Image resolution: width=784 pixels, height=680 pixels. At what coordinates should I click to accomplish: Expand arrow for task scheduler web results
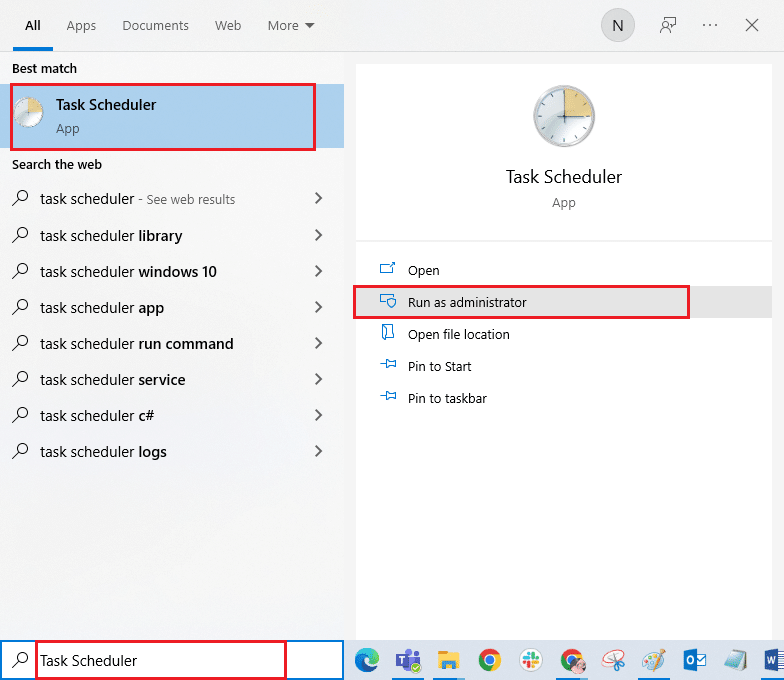(x=318, y=198)
